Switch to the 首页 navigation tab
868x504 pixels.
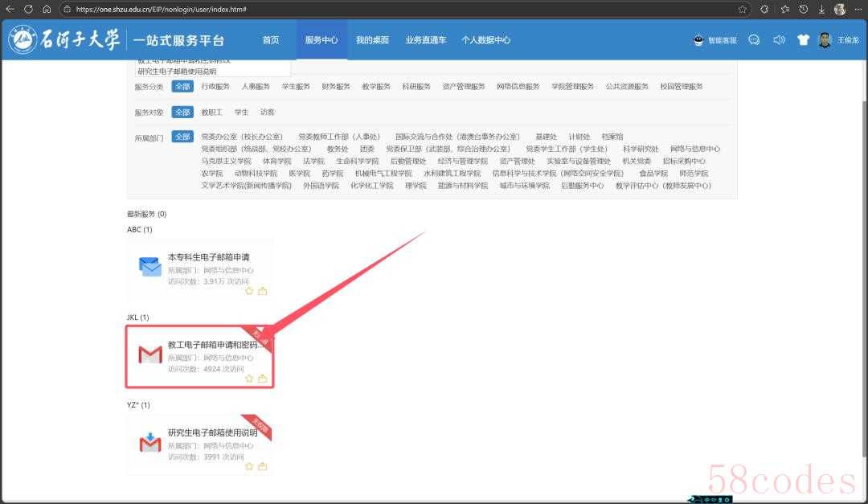pyautogui.click(x=271, y=40)
